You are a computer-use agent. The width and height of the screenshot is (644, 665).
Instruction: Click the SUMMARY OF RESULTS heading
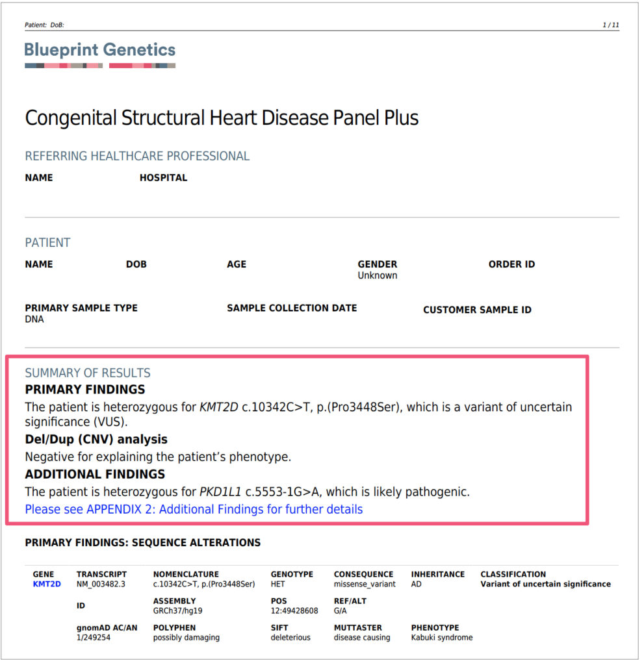pyautogui.click(x=88, y=373)
